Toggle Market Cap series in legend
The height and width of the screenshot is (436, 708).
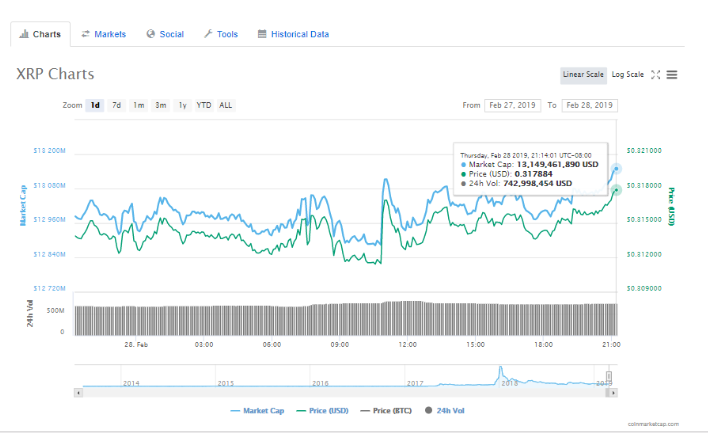tap(257, 411)
